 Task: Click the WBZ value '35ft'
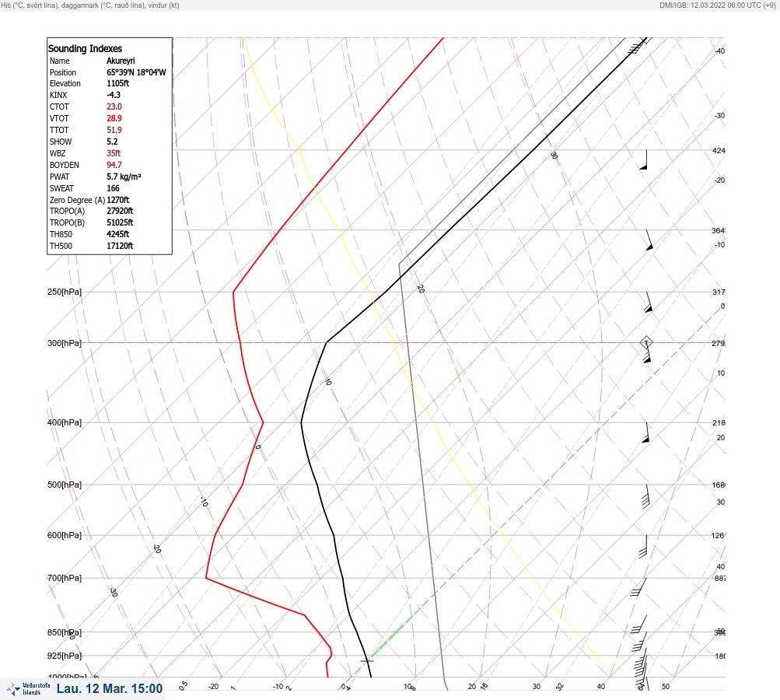tap(114, 153)
